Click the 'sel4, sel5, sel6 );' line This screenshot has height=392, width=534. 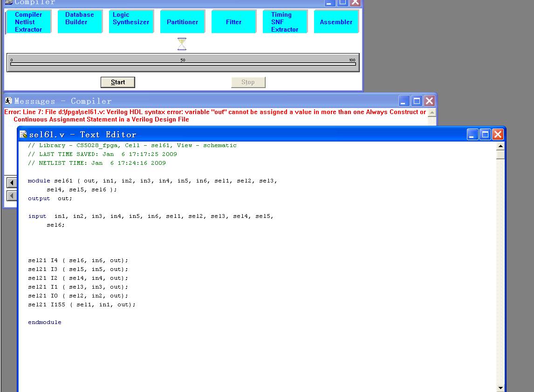(82, 189)
